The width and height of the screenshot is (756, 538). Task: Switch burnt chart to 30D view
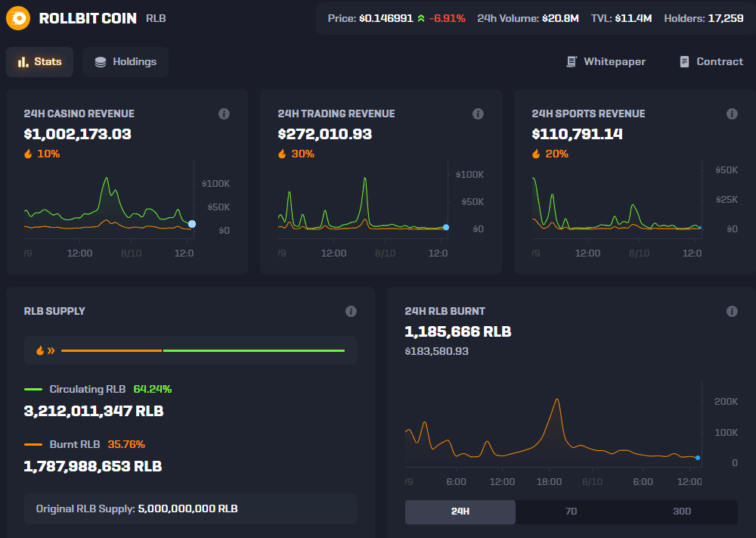tap(681, 512)
